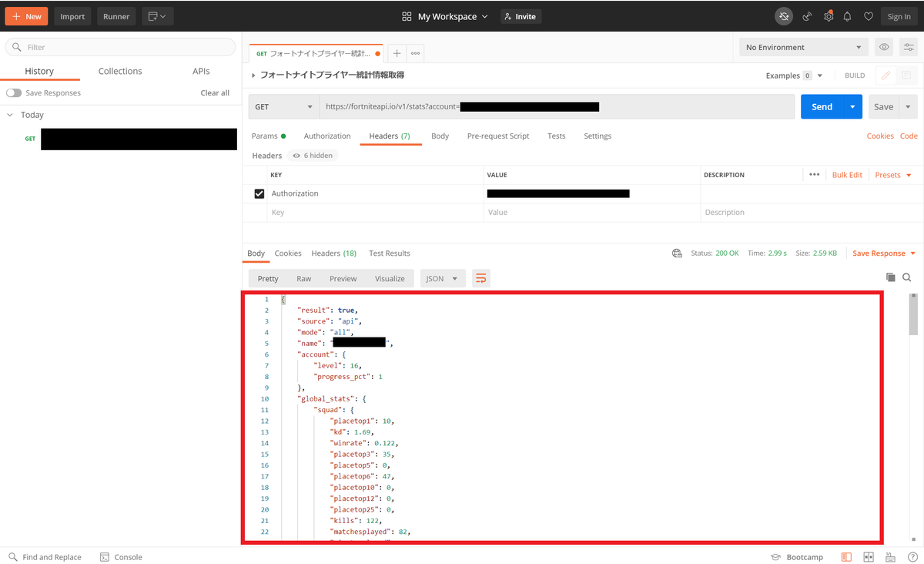Open the Save Response dropdown arrow

914,253
